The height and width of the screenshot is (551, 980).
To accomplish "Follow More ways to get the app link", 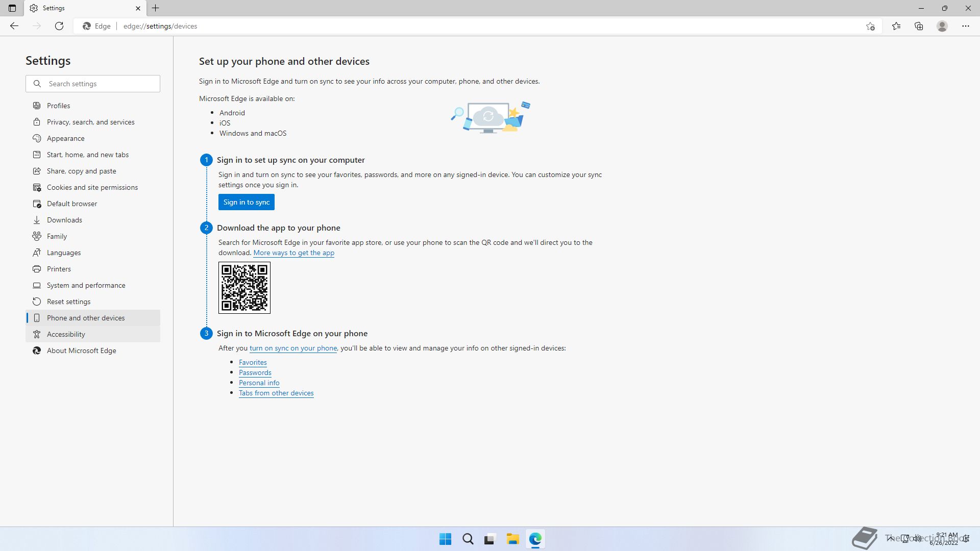I will coord(294,253).
